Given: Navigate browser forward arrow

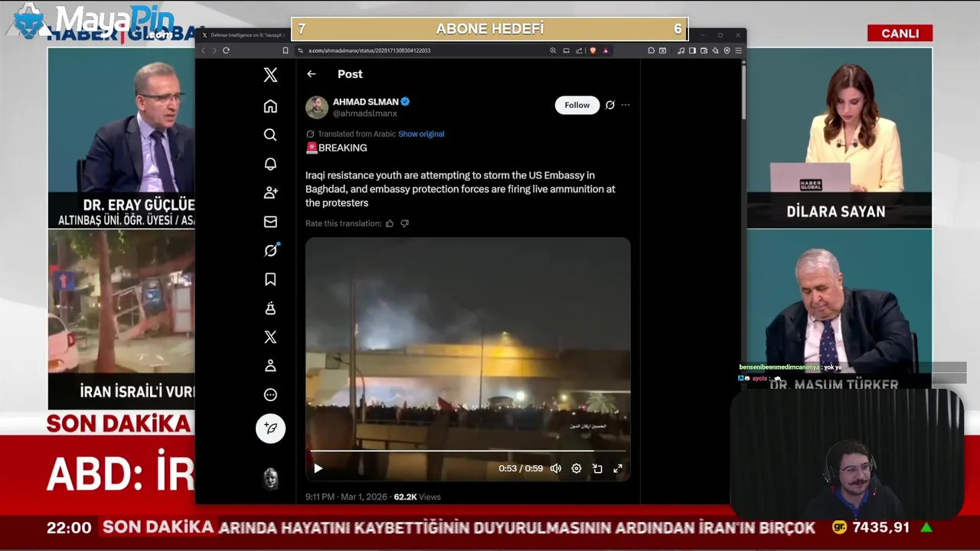Looking at the screenshot, I should [214, 51].
